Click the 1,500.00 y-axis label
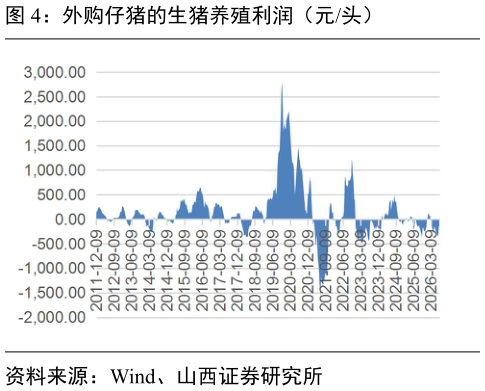 pyautogui.click(x=55, y=146)
